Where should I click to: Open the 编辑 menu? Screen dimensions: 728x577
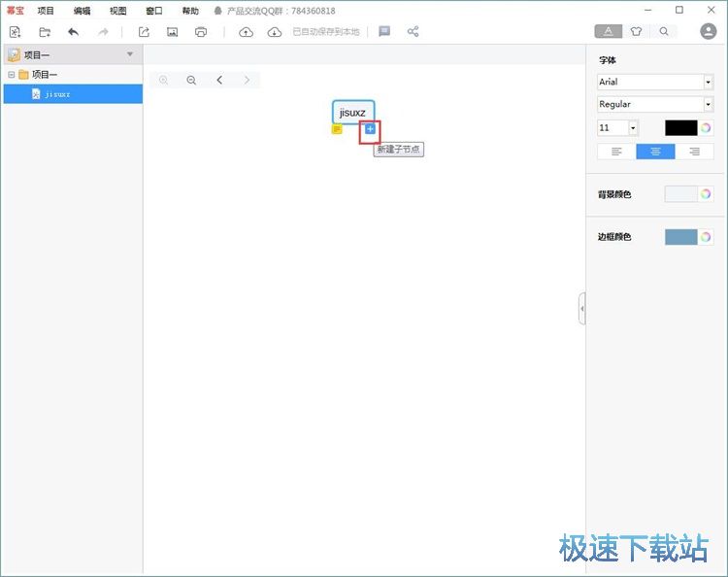[82, 11]
